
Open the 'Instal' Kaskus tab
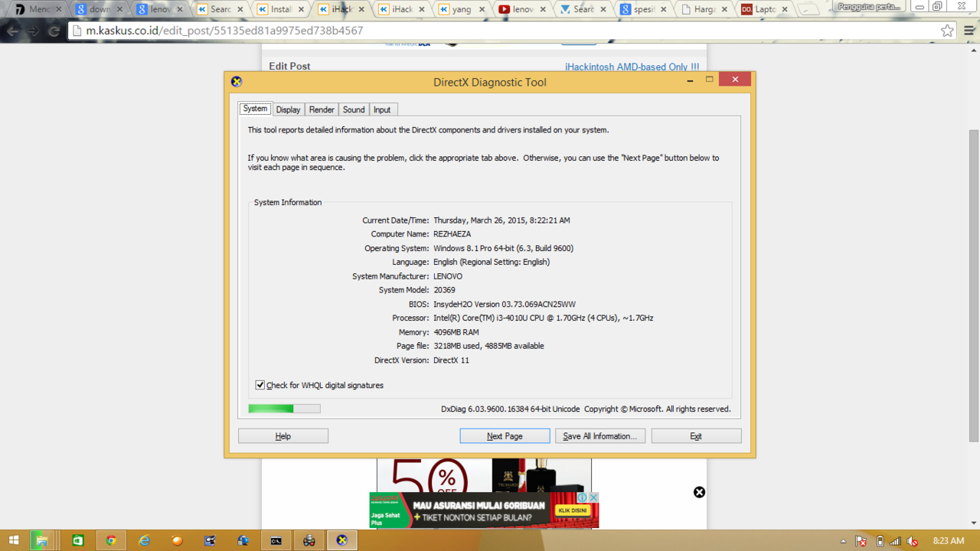pyautogui.click(x=279, y=9)
